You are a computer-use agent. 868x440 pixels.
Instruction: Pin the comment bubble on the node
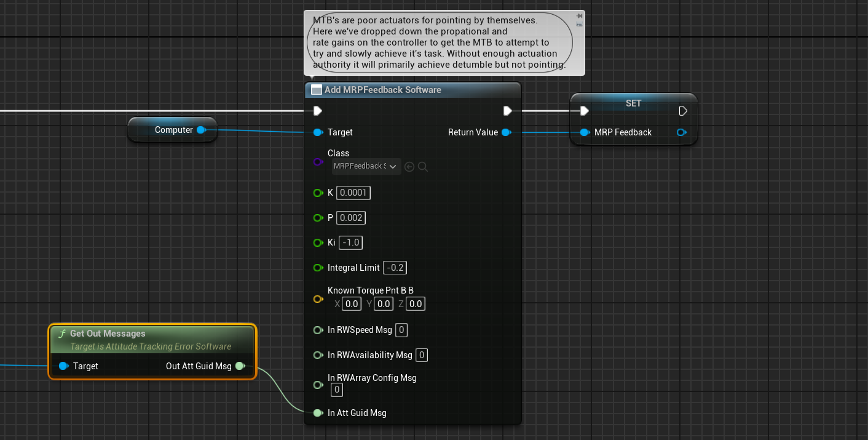pos(579,16)
